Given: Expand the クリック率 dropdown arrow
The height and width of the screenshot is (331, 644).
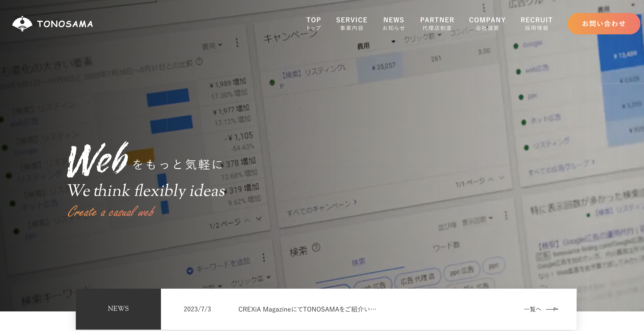Looking at the screenshot, I should [x=268, y=277].
